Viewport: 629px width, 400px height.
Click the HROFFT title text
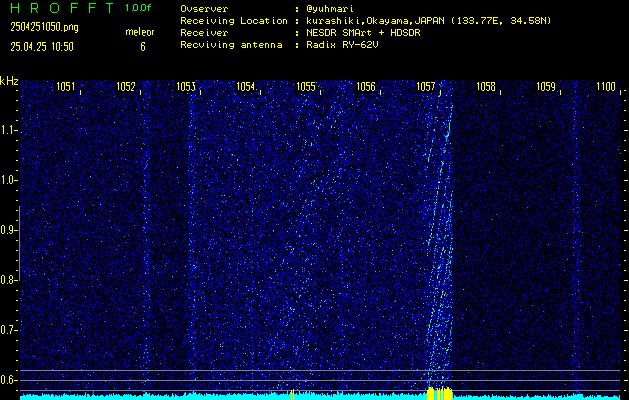tap(62, 8)
